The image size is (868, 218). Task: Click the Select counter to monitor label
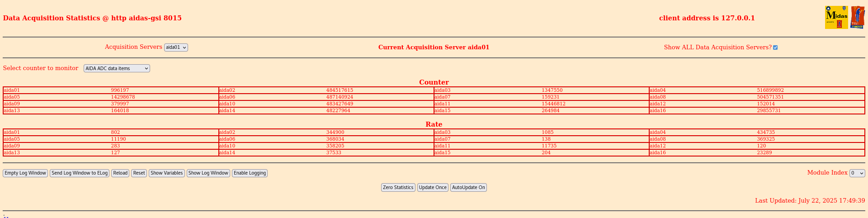41,68
